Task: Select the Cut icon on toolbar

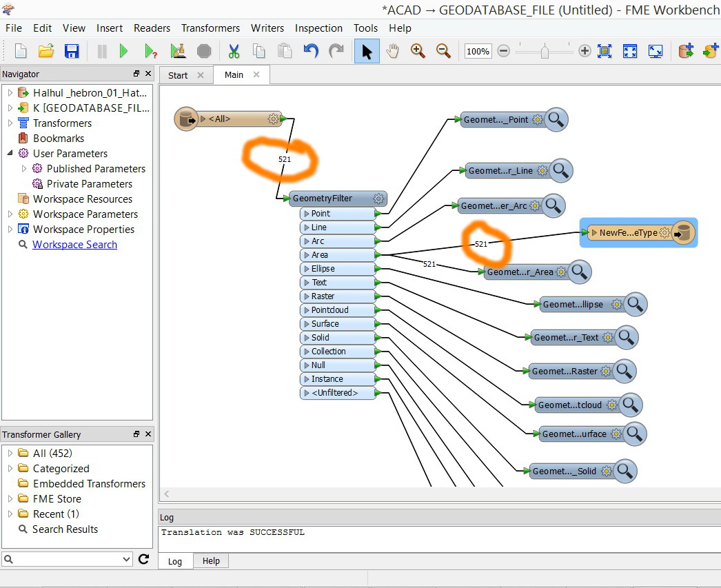Action: click(x=233, y=50)
